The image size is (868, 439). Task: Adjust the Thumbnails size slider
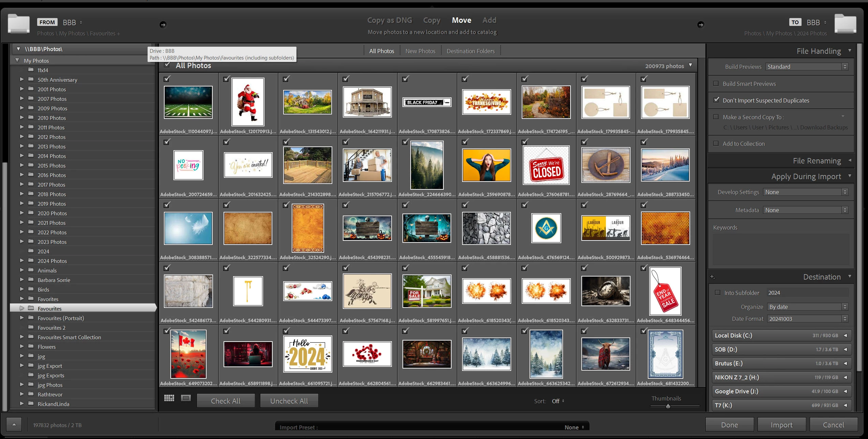668,406
